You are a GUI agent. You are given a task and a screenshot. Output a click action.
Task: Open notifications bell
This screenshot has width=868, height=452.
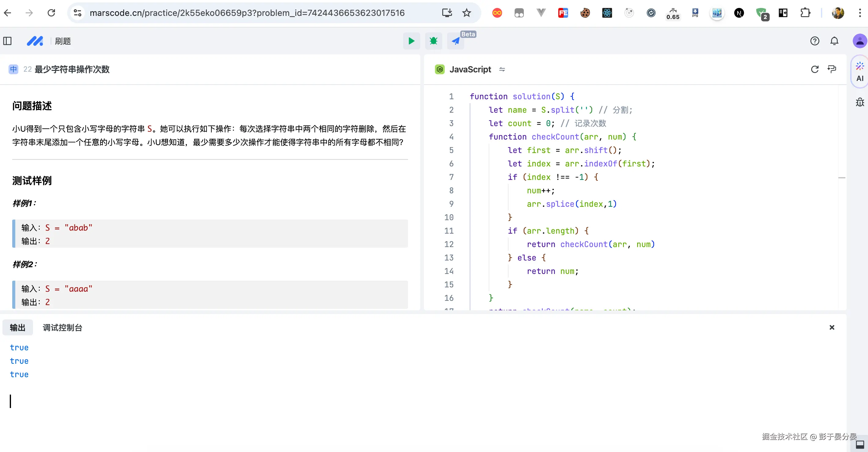[x=834, y=41]
